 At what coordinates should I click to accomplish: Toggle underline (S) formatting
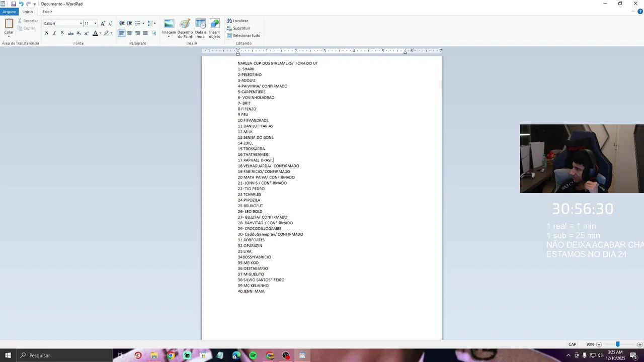[x=62, y=33]
